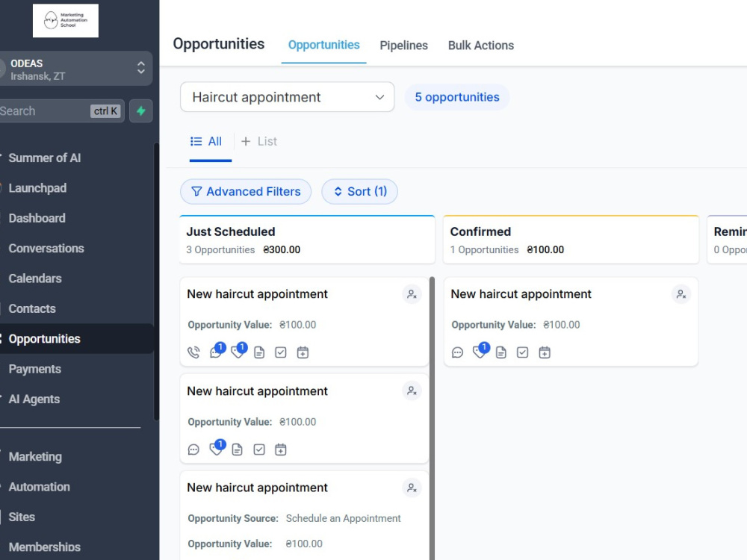This screenshot has width=747, height=560.
Task: Open the Haircut appointment pipeline dropdown
Action: (x=288, y=97)
